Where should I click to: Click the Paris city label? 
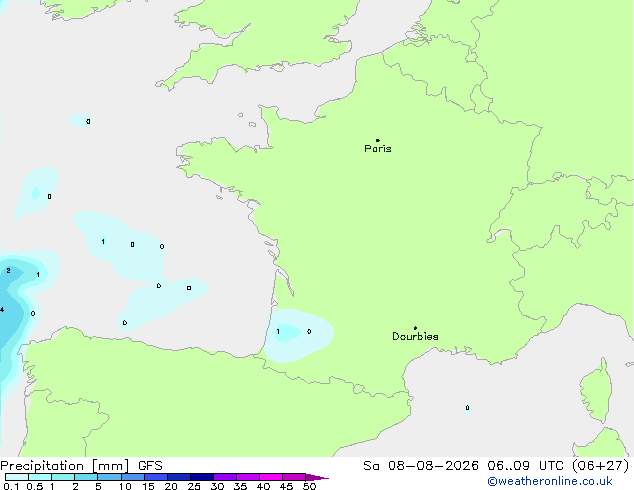point(378,149)
